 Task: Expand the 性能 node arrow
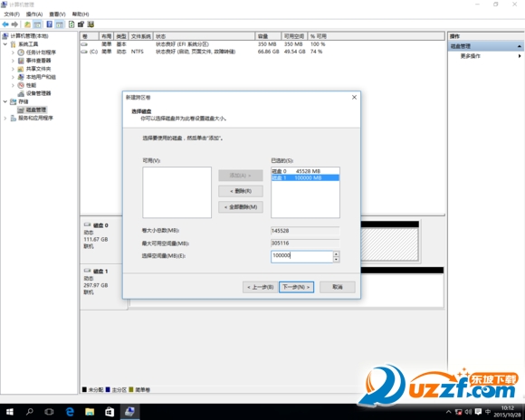(13, 85)
